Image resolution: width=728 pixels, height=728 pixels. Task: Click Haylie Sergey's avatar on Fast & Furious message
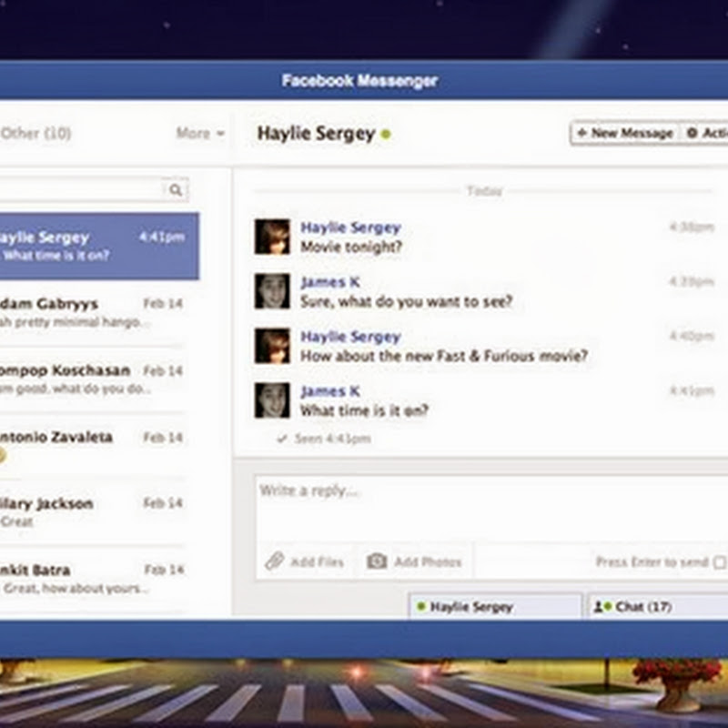272,346
